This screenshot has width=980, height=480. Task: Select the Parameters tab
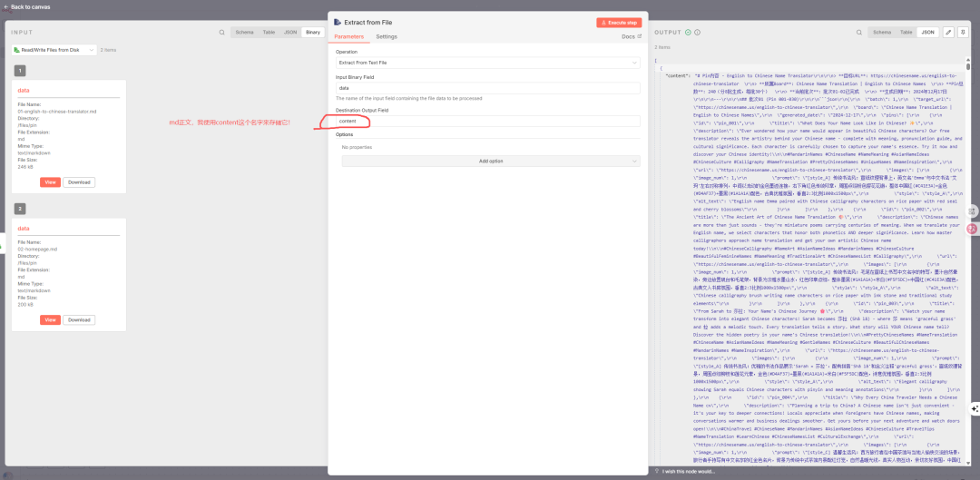click(x=348, y=36)
